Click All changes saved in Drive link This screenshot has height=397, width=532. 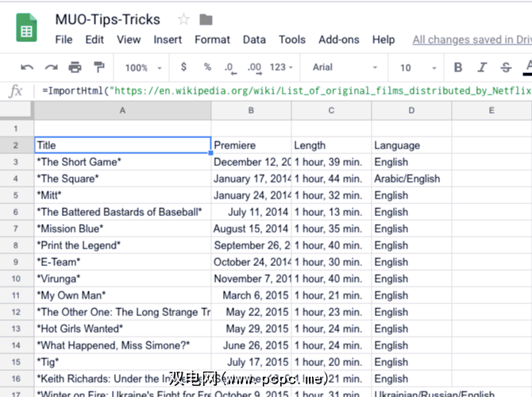pos(472,40)
